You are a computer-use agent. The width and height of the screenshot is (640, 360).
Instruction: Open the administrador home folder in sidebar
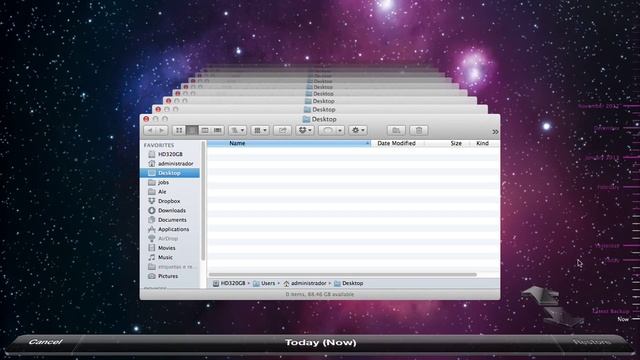coord(170,164)
